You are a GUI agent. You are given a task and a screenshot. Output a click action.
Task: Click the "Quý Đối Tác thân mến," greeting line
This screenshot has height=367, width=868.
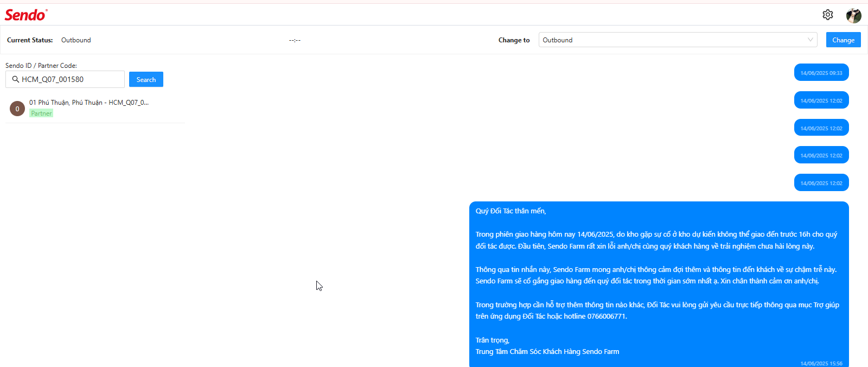[511, 211]
